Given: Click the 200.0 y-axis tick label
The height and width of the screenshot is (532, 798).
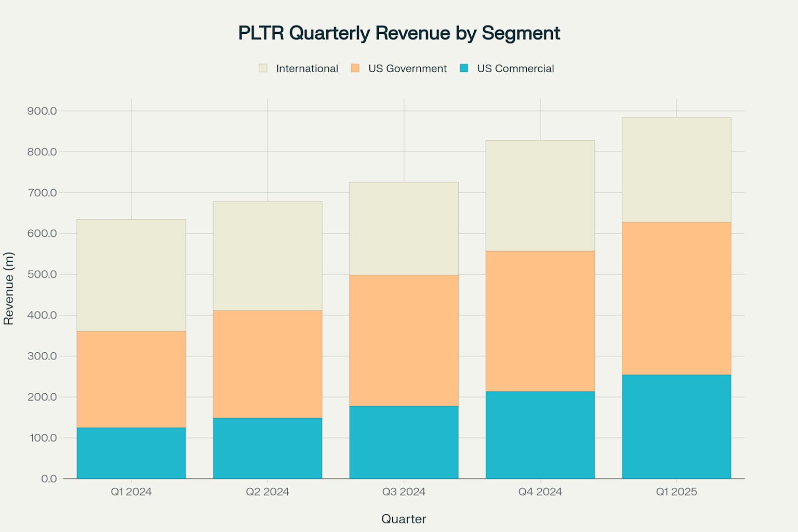Looking at the screenshot, I should tap(42, 397).
